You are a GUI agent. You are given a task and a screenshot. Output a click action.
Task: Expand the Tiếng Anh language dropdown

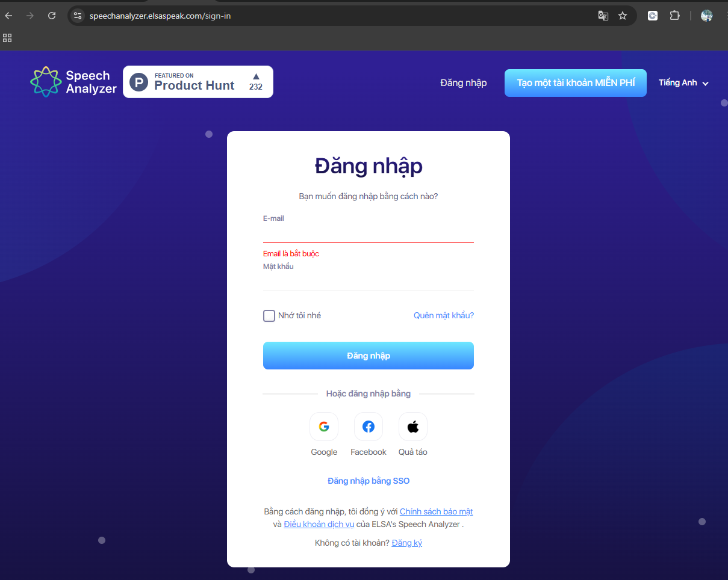[683, 83]
